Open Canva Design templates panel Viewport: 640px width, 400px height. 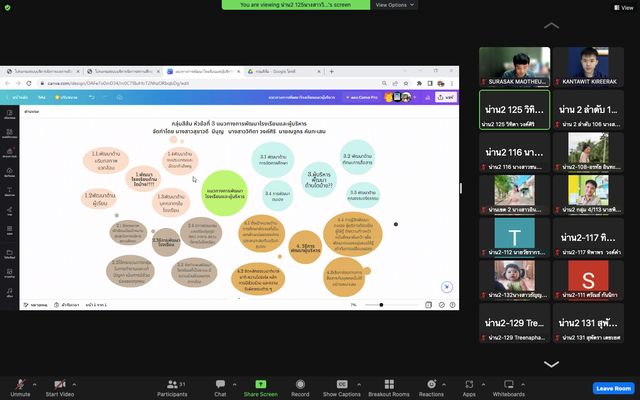pos(9,114)
